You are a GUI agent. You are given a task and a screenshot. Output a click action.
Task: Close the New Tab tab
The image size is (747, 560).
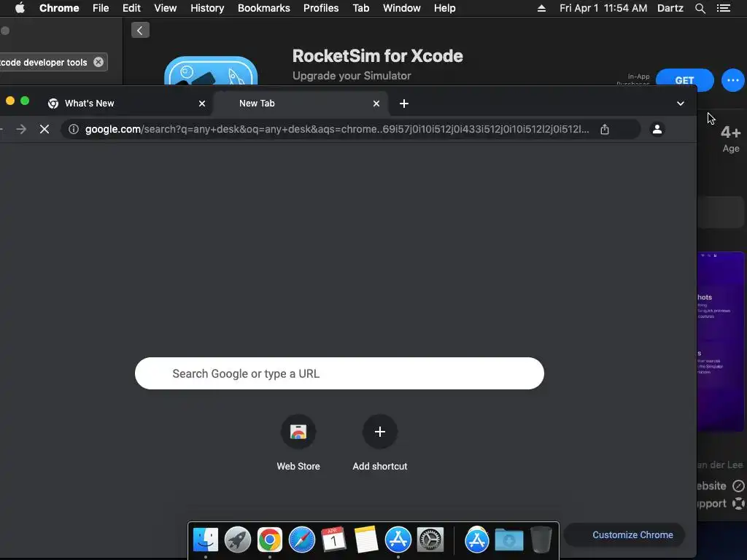376,104
